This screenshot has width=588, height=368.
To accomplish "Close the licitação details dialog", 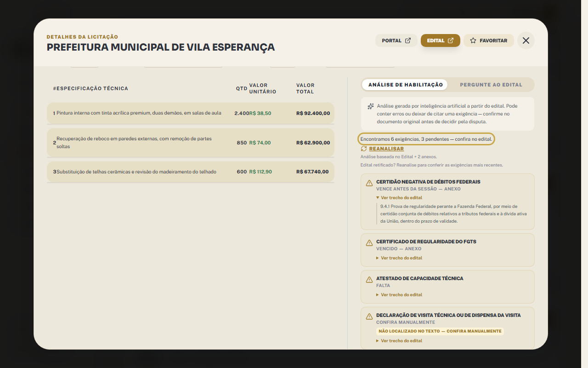I will click(526, 40).
